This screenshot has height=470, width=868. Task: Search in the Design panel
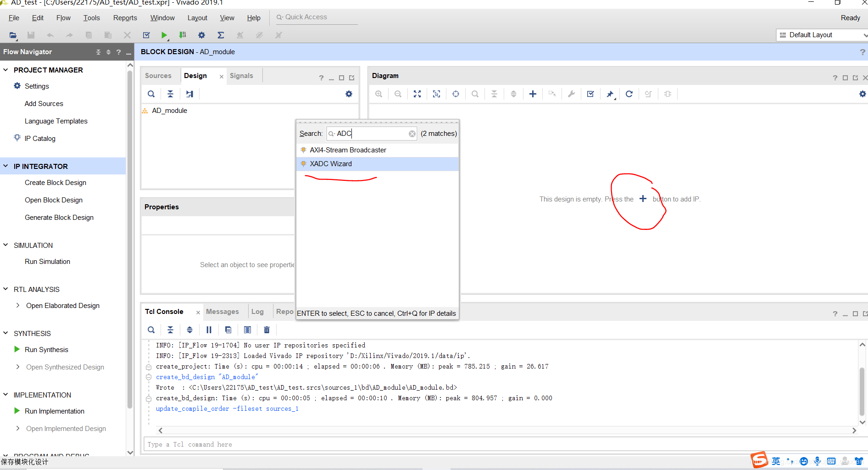coord(151,94)
